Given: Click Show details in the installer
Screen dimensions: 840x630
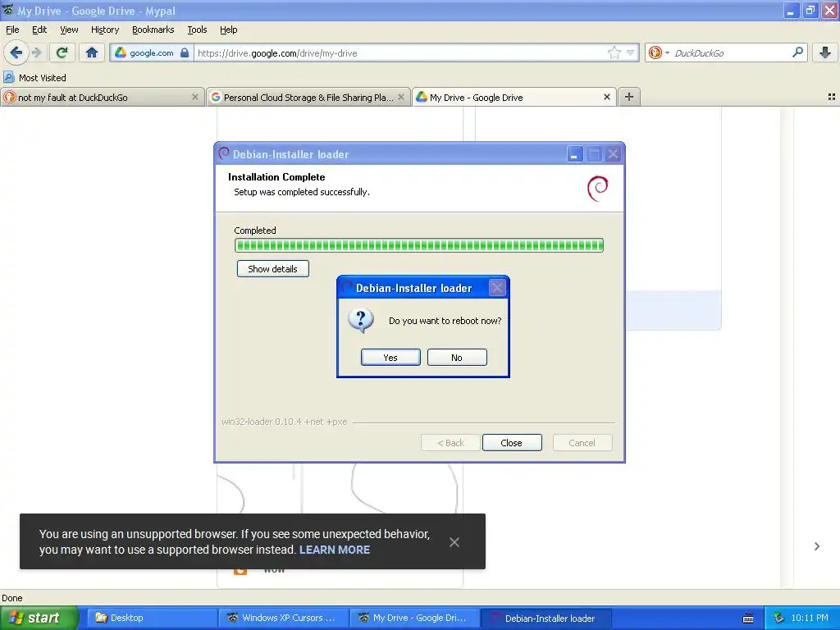Looking at the screenshot, I should pyautogui.click(x=272, y=269).
